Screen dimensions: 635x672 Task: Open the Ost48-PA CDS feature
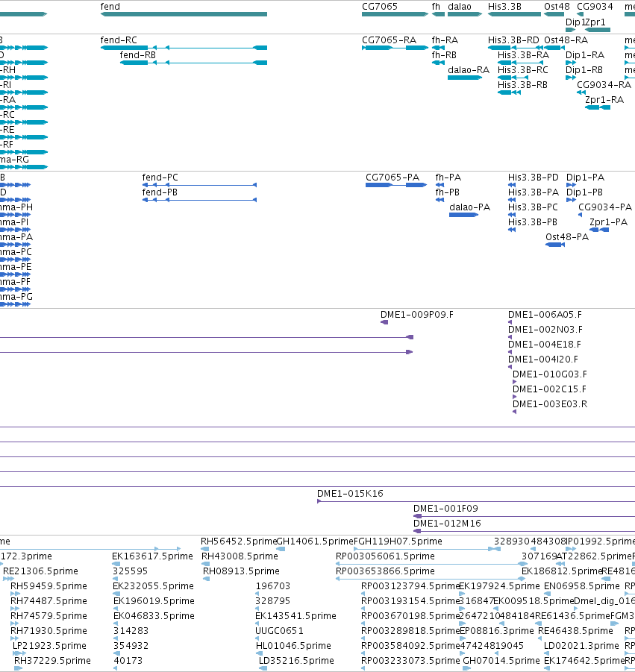(x=555, y=245)
